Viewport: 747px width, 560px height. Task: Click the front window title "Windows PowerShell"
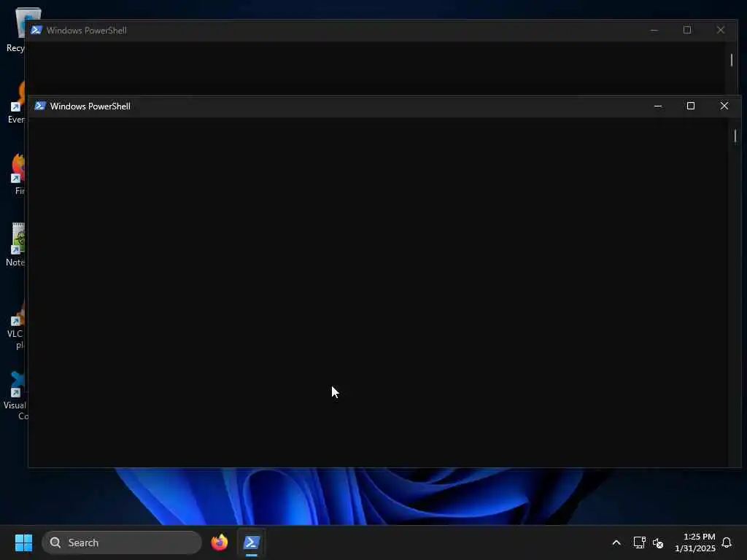click(90, 106)
